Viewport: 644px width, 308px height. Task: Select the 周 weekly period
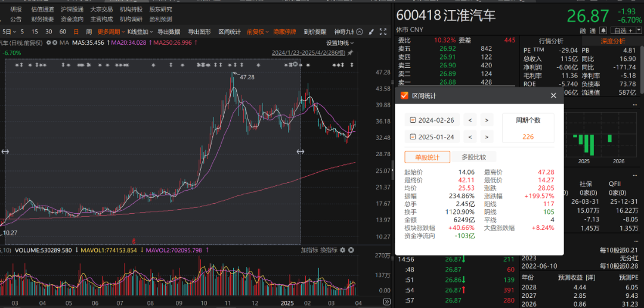pyautogui.click(x=89, y=32)
